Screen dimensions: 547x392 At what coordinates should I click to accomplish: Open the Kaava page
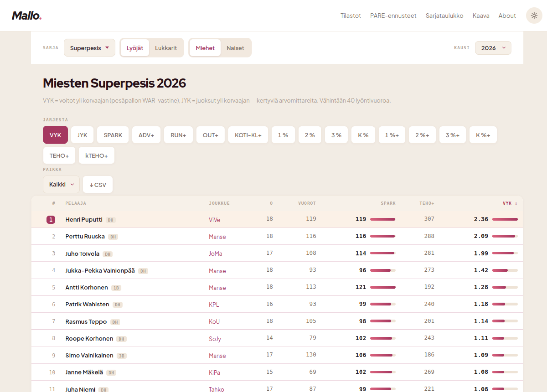(x=481, y=16)
